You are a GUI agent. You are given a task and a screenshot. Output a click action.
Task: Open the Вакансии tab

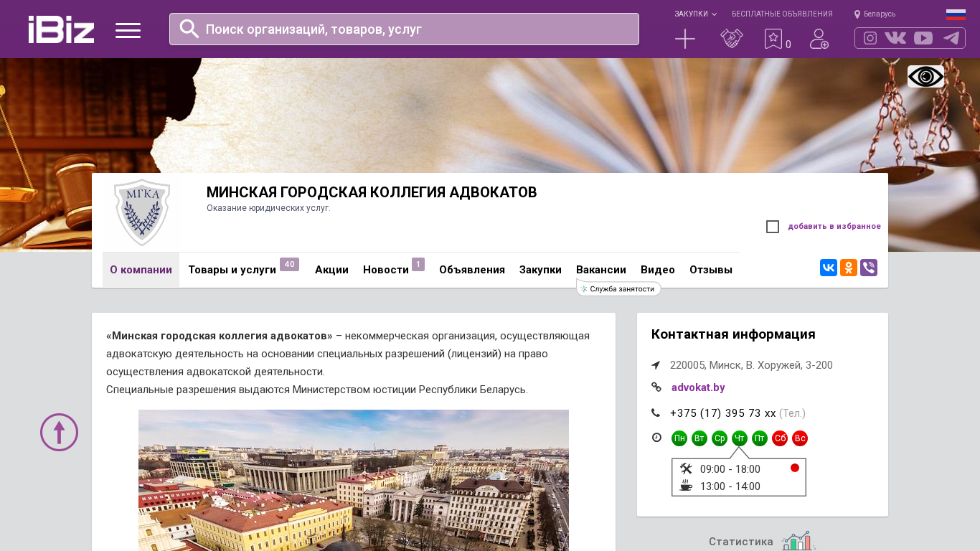coord(601,270)
